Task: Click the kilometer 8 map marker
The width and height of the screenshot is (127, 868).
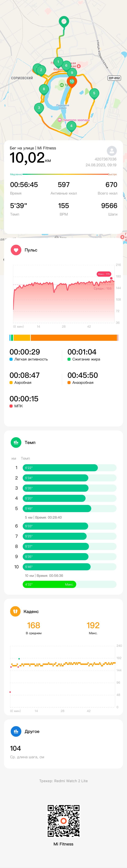Action: [x=44, y=89]
